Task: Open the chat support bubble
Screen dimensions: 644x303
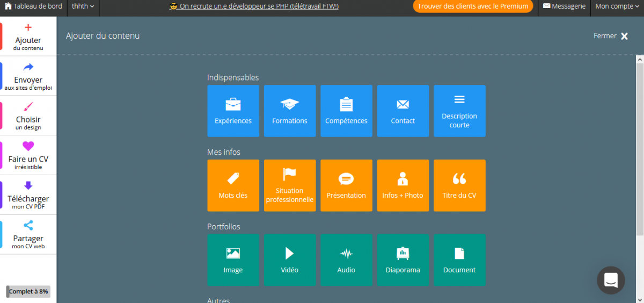Action: (611, 280)
